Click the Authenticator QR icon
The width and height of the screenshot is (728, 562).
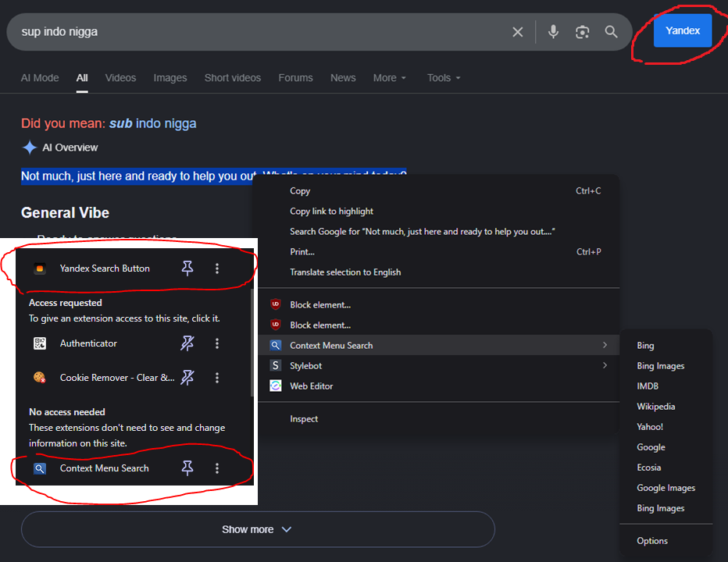40,343
